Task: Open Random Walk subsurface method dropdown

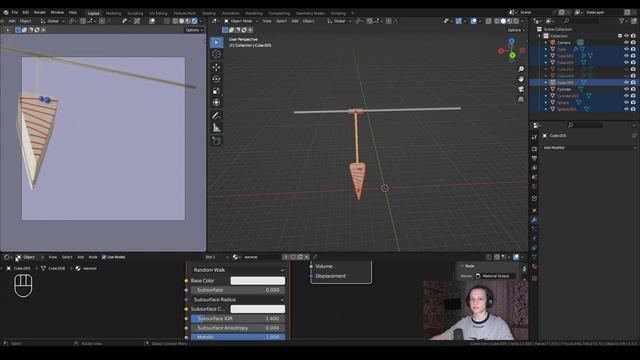Action: click(x=238, y=270)
